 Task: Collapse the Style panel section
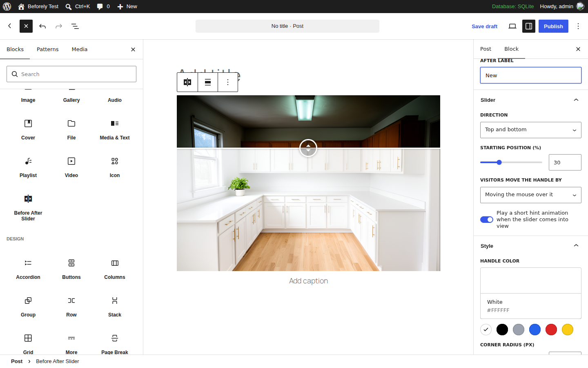531,246
